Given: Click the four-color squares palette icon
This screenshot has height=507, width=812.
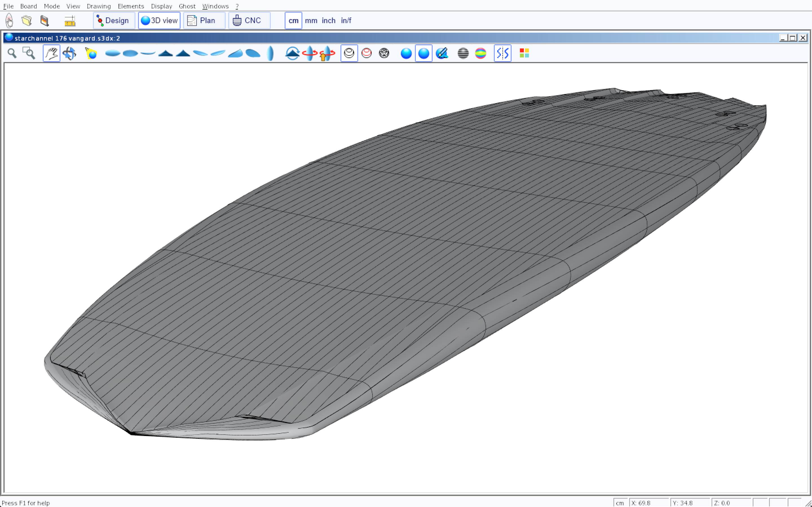Looking at the screenshot, I should [524, 53].
